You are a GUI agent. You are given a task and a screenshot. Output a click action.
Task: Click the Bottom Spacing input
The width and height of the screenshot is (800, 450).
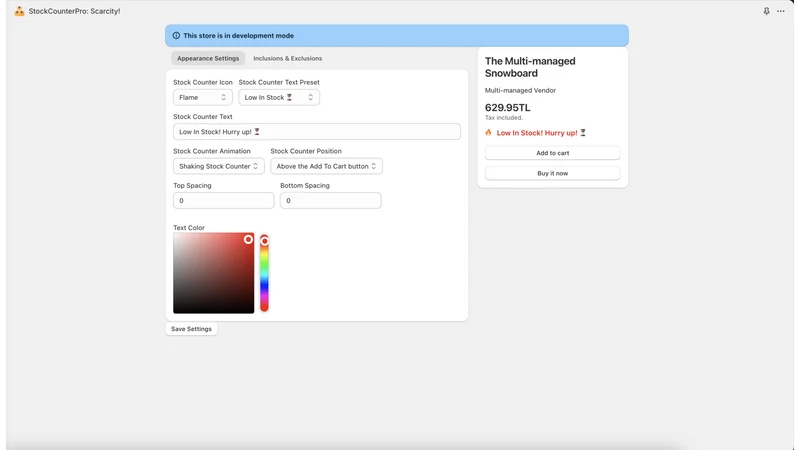click(x=330, y=201)
